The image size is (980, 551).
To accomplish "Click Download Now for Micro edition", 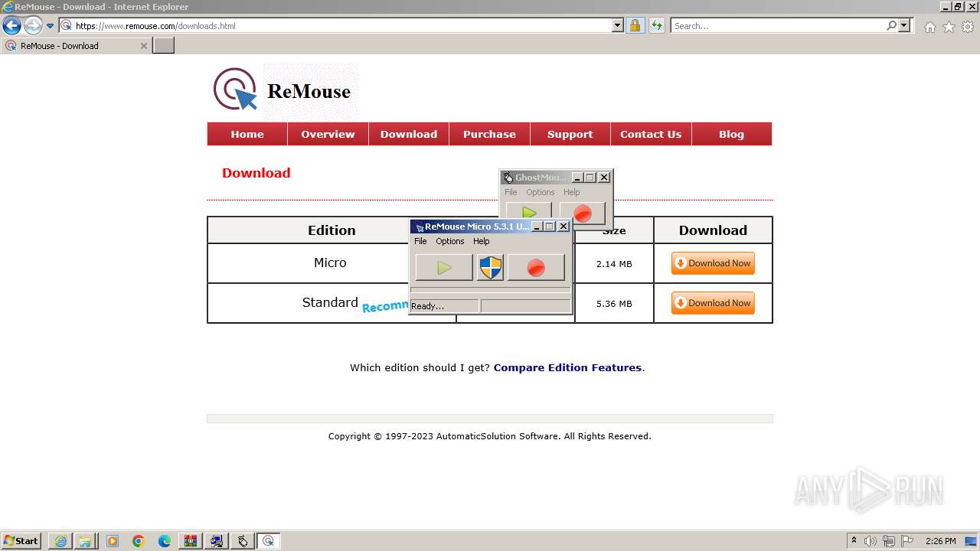I will [x=713, y=263].
